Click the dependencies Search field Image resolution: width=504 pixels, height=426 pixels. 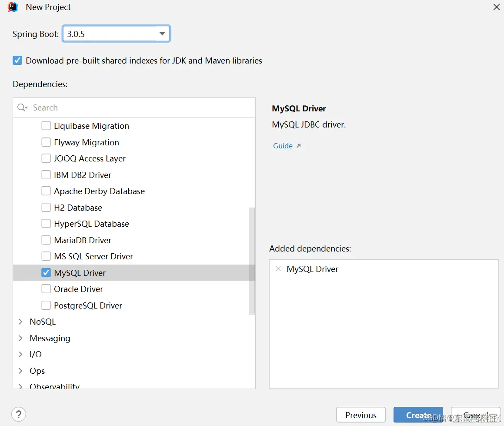point(134,107)
